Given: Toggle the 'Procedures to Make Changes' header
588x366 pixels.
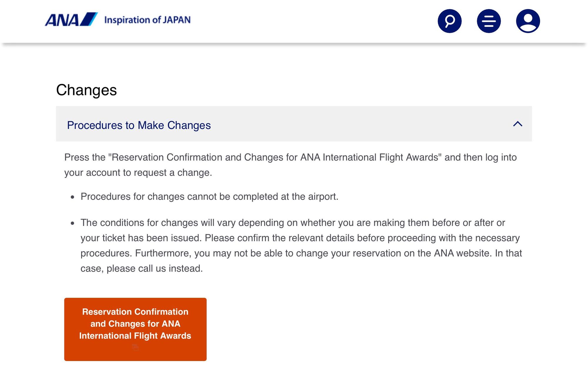Looking at the screenshot, I should [139, 125].
